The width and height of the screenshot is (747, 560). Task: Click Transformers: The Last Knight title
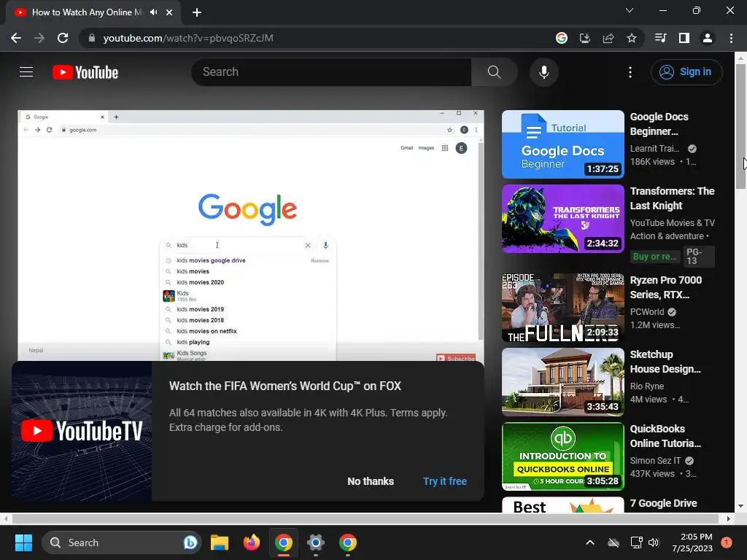[x=672, y=198]
